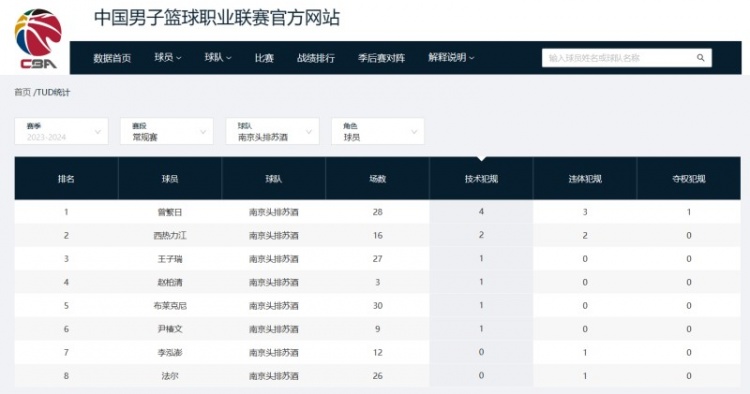Image resolution: width=750 pixels, height=394 pixels.
Task: Open 战绩排行 page
Action: (x=316, y=58)
